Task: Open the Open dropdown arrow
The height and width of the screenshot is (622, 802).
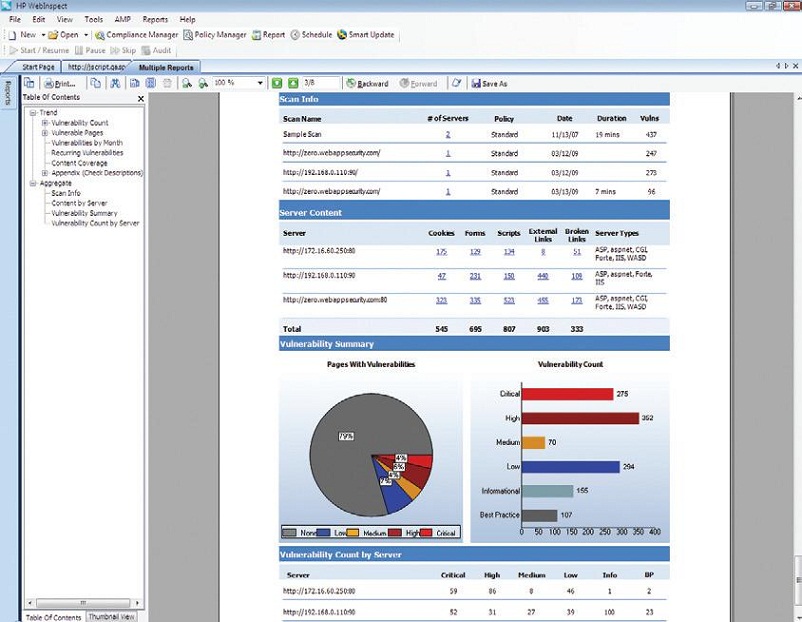Action: coord(86,35)
